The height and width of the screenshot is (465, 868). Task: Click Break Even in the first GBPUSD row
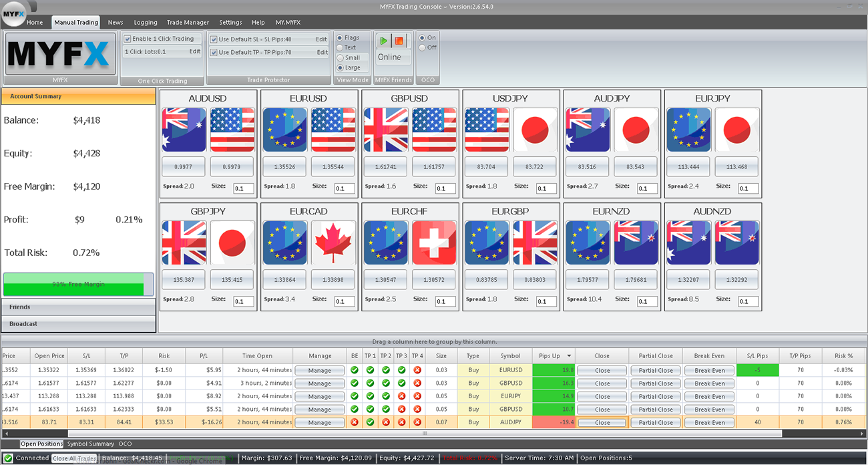[x=709, y=383]
